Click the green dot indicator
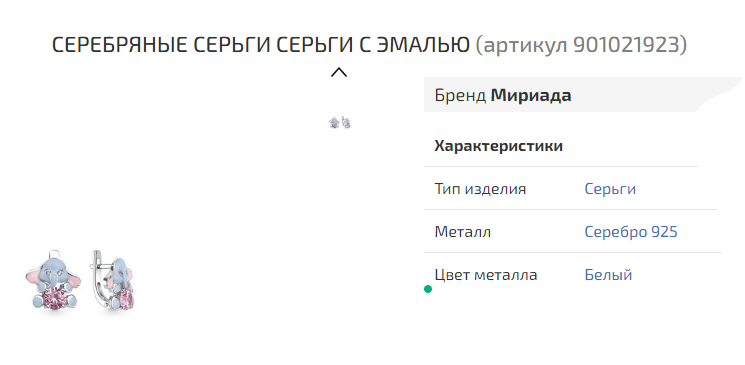The image size is (745, 365). [428, 289]
